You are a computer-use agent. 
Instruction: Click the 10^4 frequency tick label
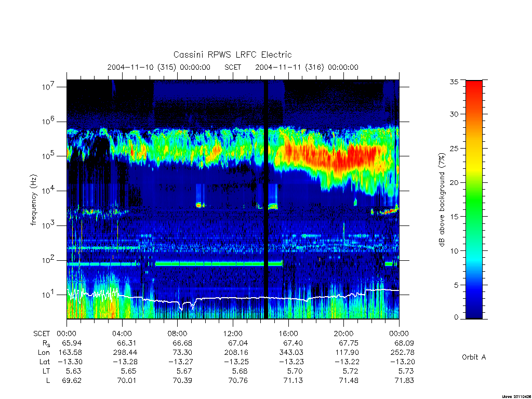49,190
